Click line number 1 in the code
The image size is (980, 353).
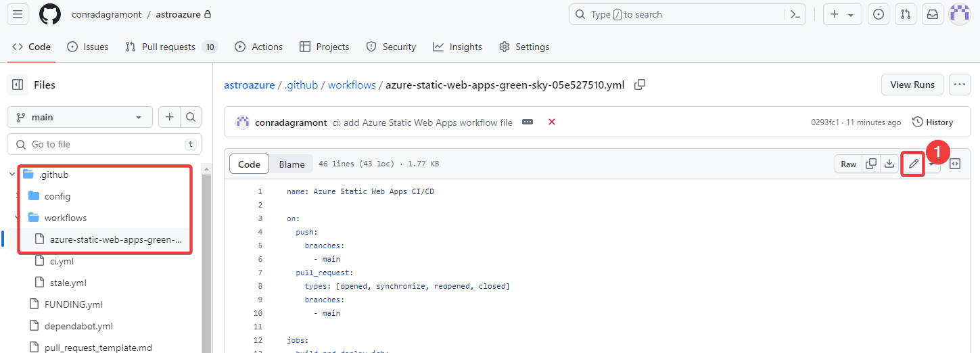tap(260, 191)
